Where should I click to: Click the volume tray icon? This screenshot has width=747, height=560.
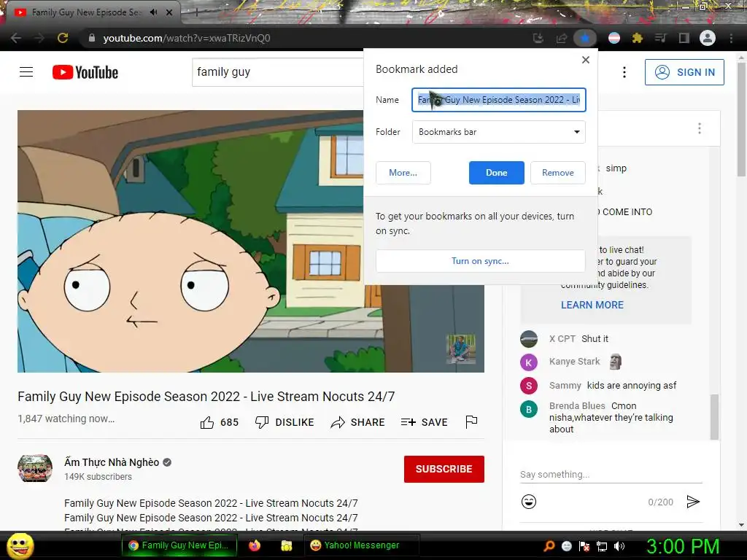[x=620, y=546]
